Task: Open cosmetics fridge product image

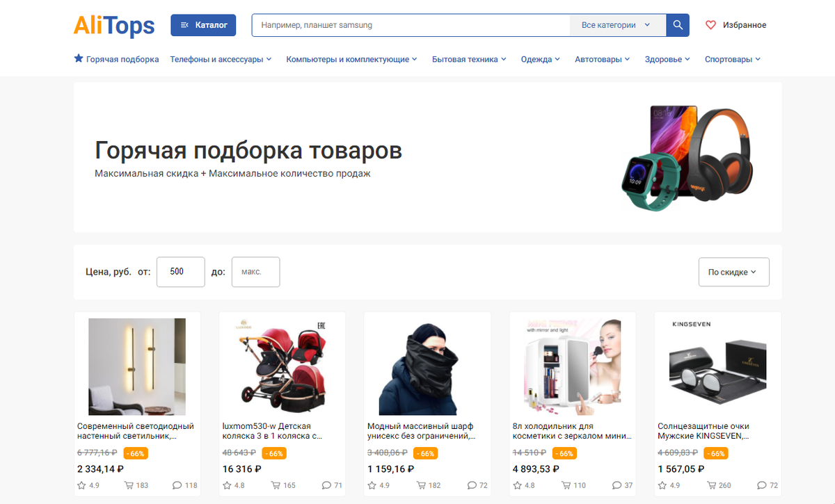Action: coord(573,366)
